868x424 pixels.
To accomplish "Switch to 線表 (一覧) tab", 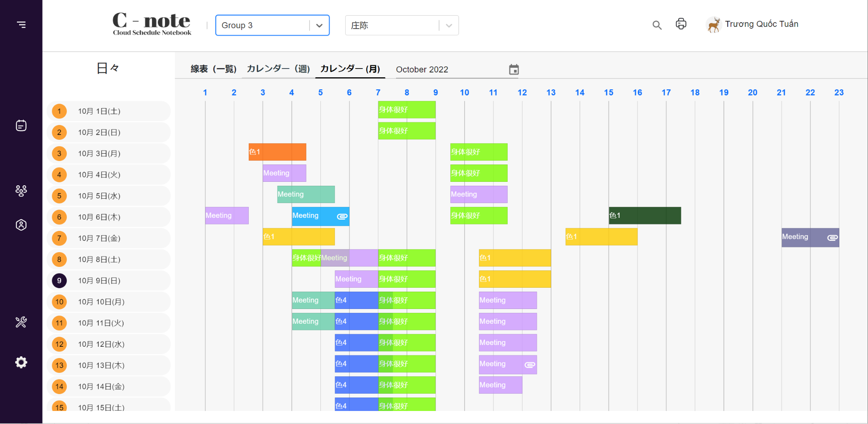I will click(x=213, y=69).
